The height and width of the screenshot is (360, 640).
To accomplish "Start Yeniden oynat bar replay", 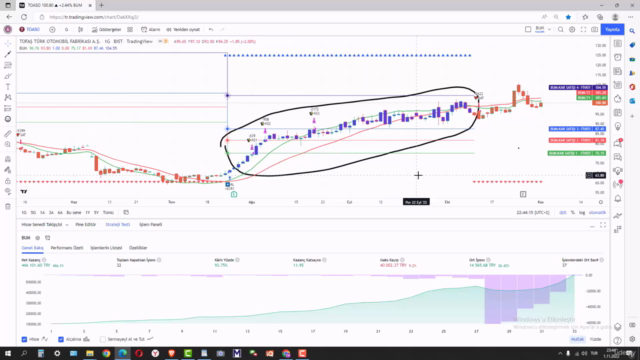I will pos(183,29).
